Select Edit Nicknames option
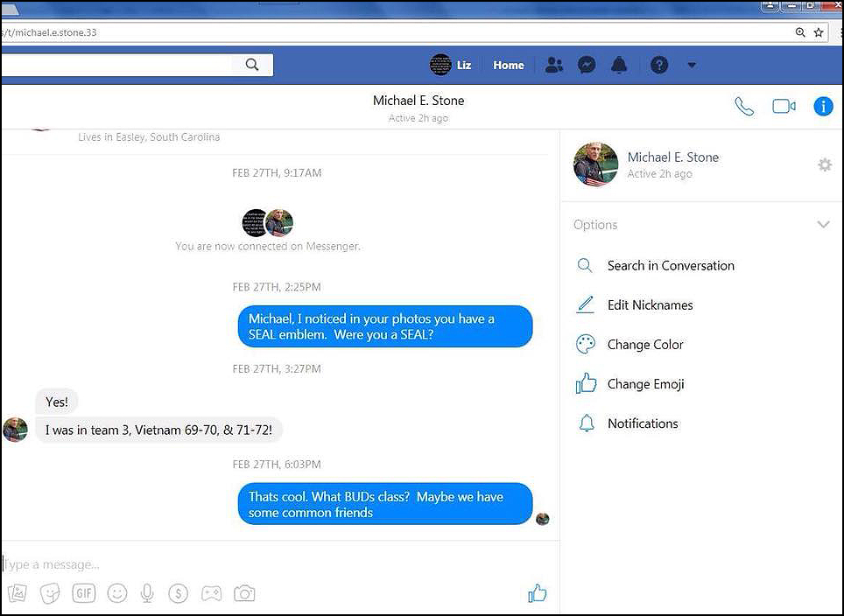This screenshot has height=616, width=844. coord(650,305)
